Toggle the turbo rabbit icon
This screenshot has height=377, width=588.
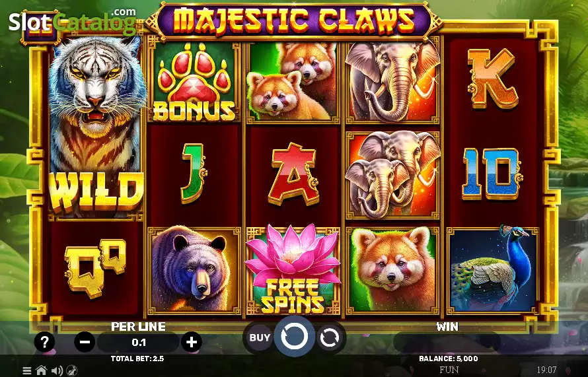click(x=71, y=370)
